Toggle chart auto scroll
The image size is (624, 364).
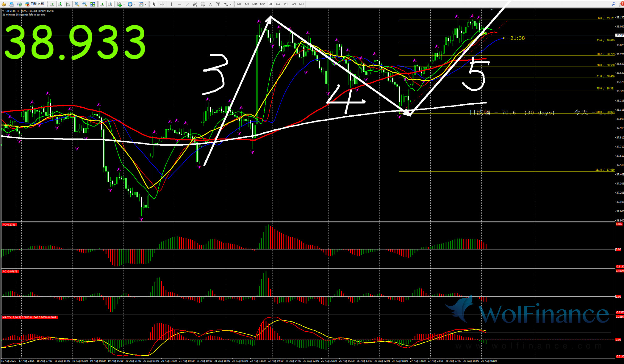tap(102, 4)
